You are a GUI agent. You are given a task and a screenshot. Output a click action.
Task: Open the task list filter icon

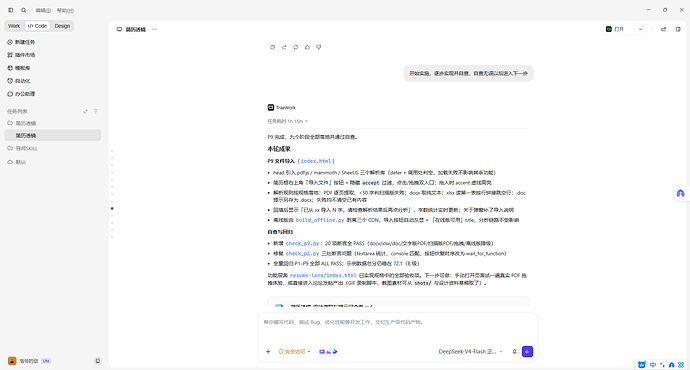pyautogui.click(x=95, y=112)
